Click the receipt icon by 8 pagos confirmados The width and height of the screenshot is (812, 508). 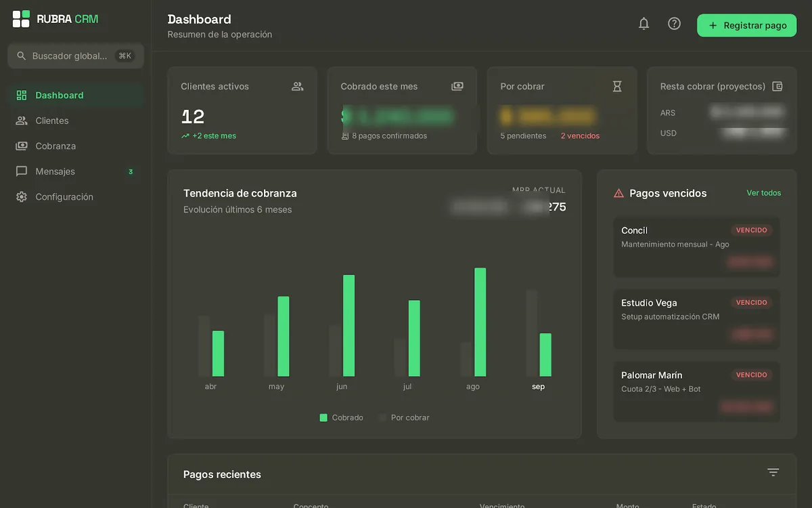[x=345, y=136]
